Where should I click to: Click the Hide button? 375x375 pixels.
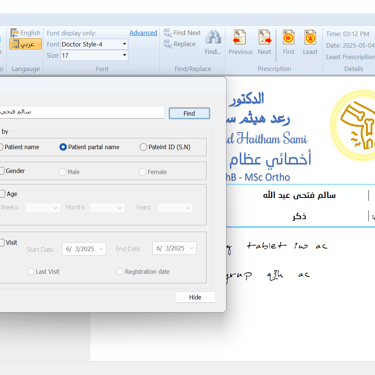click(x=195, y=297)
